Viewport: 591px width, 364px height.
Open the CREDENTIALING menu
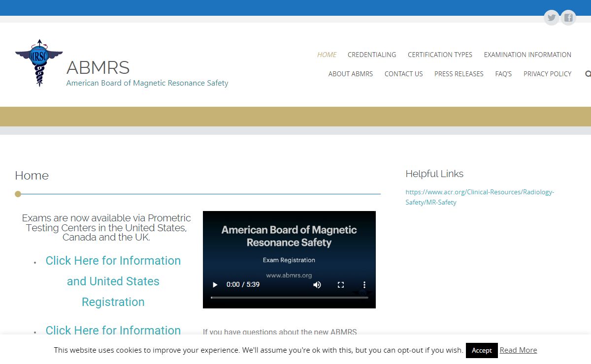pos(372,55)
